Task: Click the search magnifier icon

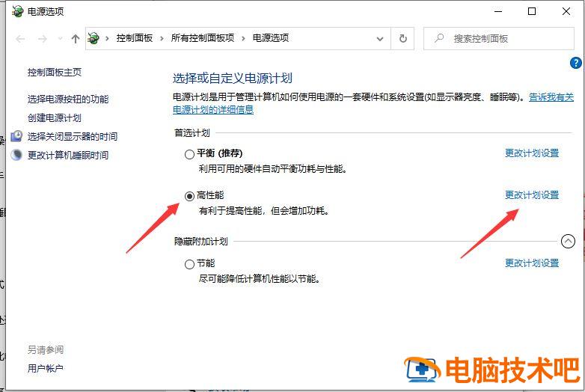Action: click(x=439, y=38)
